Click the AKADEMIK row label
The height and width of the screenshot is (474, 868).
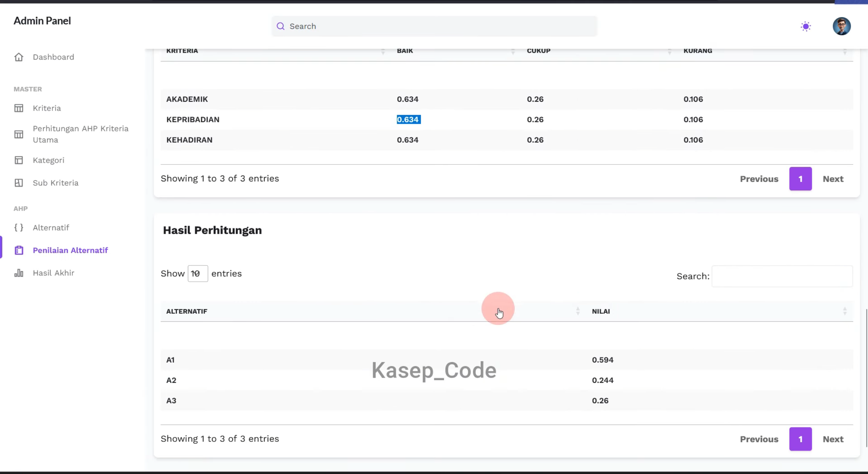(x=187, y=99)
